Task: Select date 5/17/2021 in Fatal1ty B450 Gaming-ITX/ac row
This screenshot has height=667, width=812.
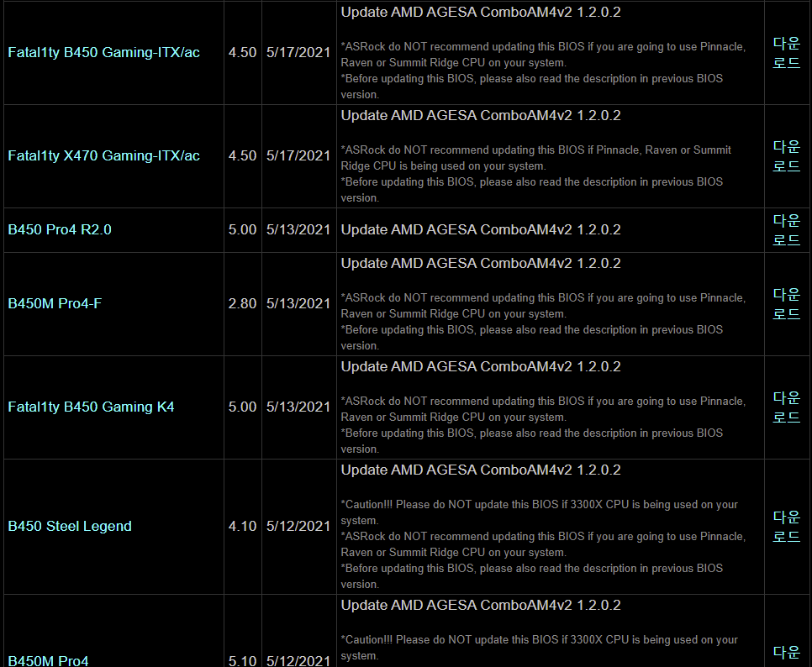Action: coord(298,52)
